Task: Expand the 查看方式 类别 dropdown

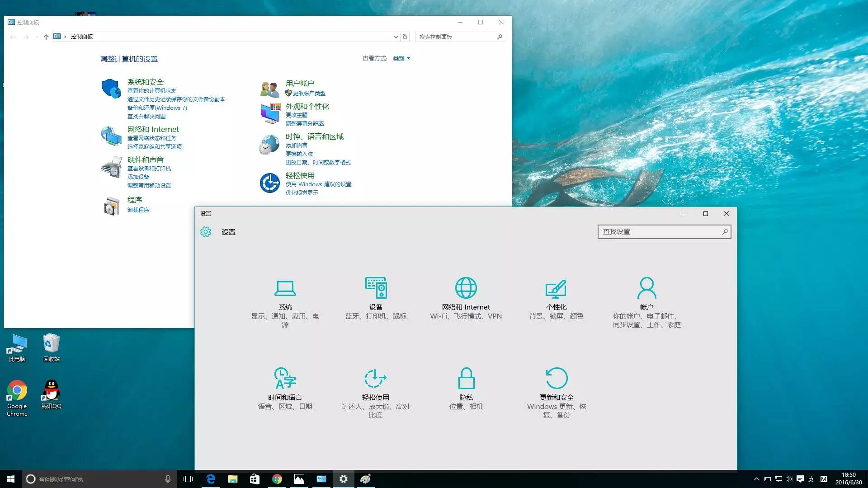Action: click(401, 58)
